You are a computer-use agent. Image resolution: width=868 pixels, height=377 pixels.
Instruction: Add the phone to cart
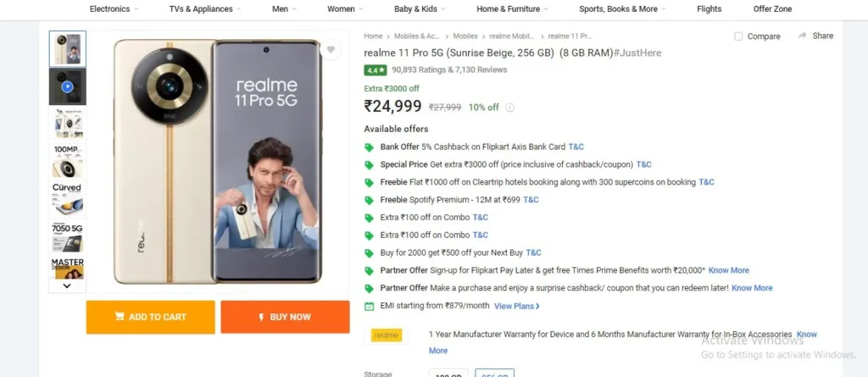click(151, 317)
